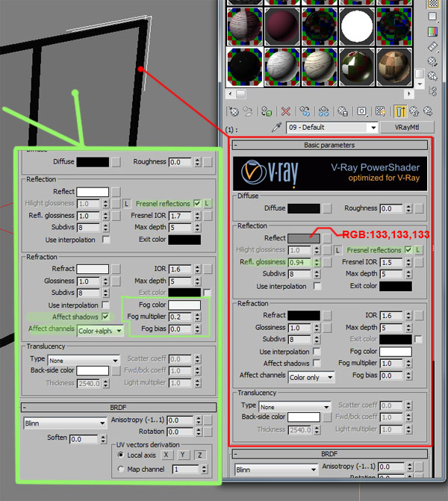Open white Refract swatch in green panel
Image resolution: width=448 pixels, height=501 pixels.
[x=93, y=269]
